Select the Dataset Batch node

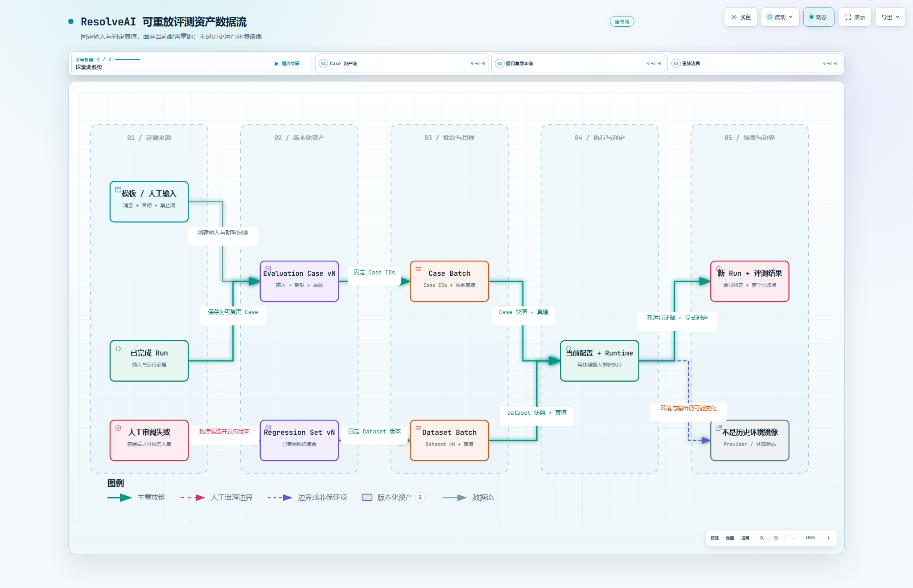[x=449, y=441]
